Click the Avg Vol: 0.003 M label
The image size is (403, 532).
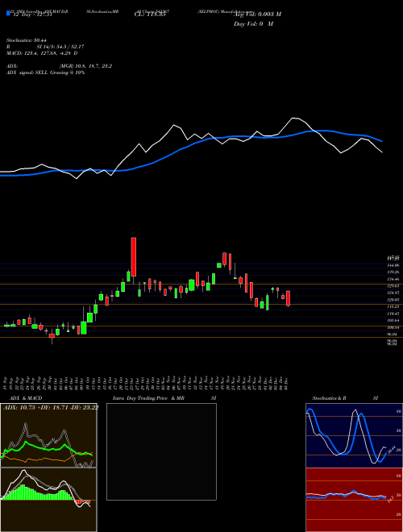(x=257, y=15)
